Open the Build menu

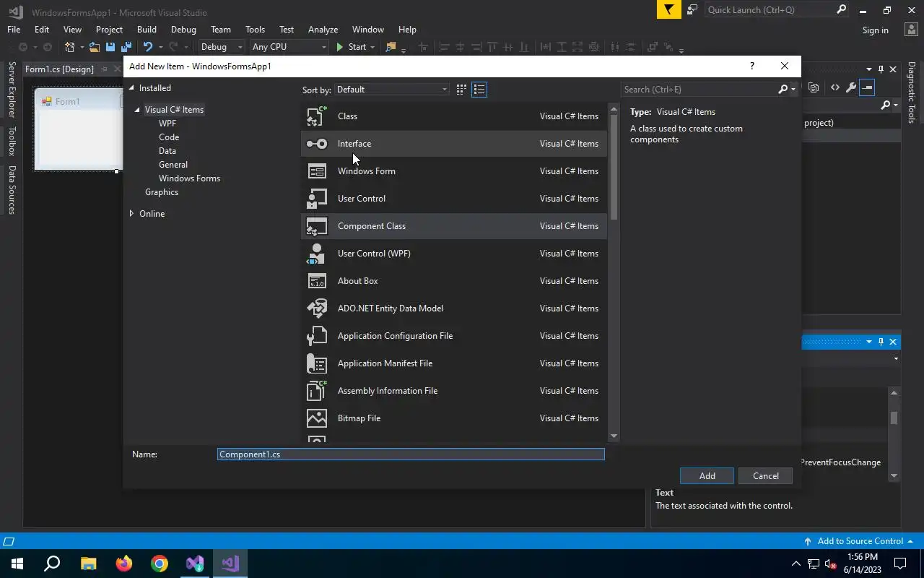147,30
